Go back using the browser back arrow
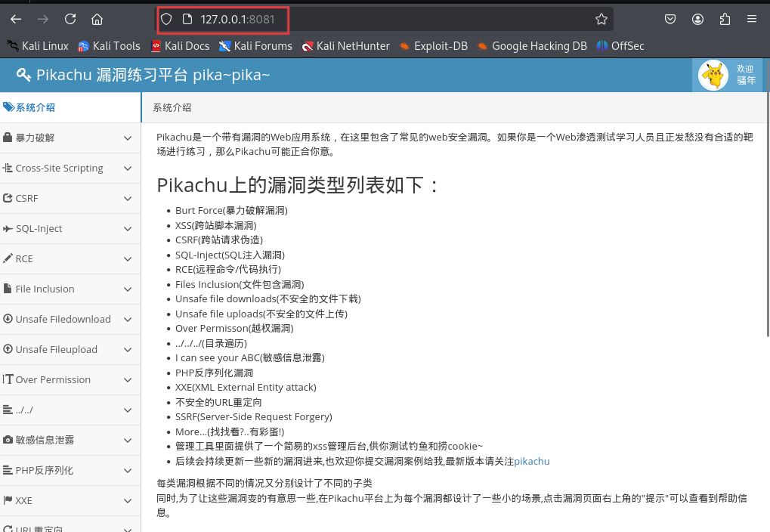770x532 pixels. (x=16, y=19)
